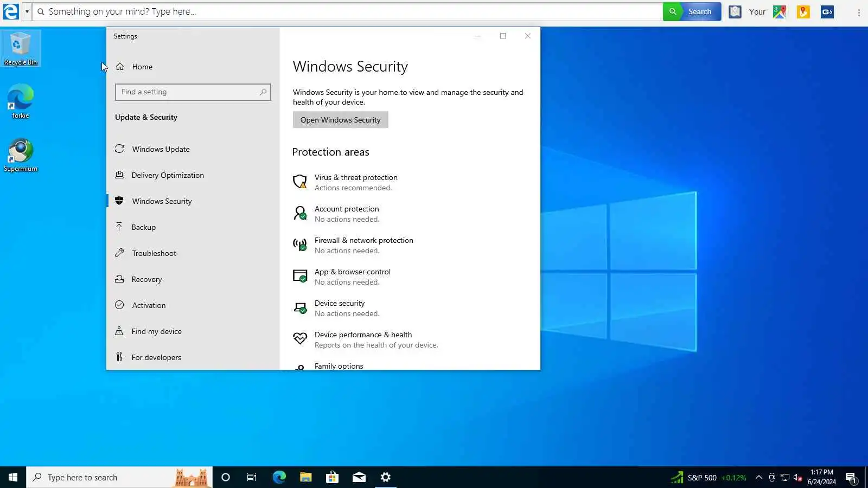Open the yellow map-pin directions icon
Image resolution: width=868 pixels, height=488 pixels.
point(803,11)
